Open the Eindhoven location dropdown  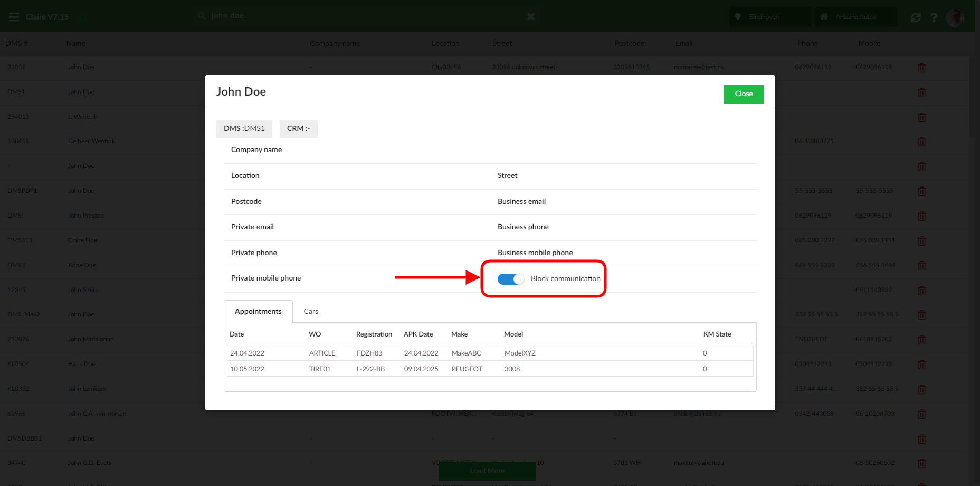click(x=770, y=17)
